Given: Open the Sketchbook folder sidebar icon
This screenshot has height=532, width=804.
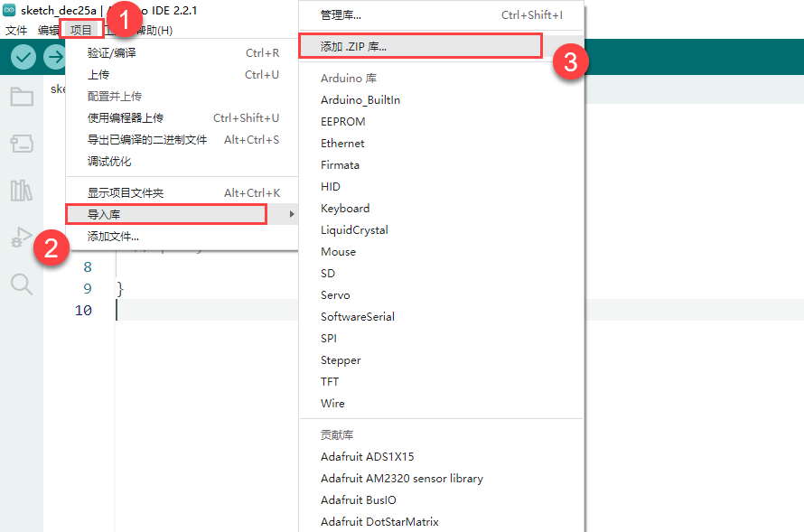Looking at the screenshot, I should 22,97.
